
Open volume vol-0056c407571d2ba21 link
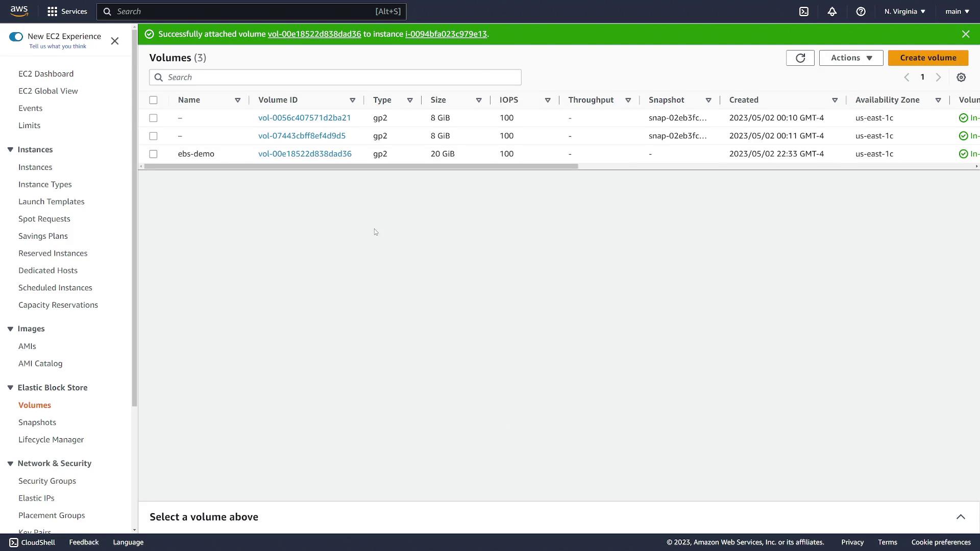(304, 118)
